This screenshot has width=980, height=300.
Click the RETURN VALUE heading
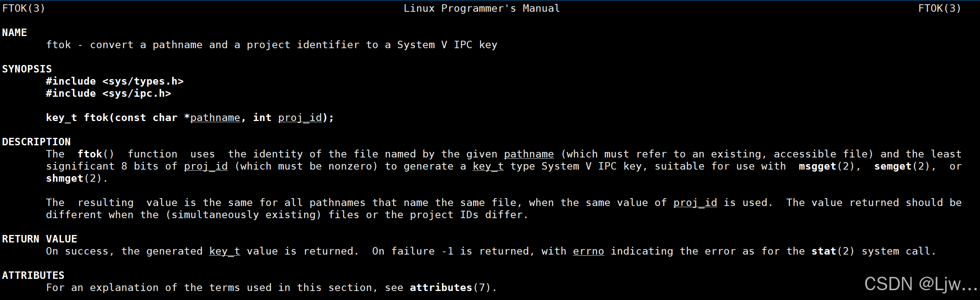click(x=40, y=239)
